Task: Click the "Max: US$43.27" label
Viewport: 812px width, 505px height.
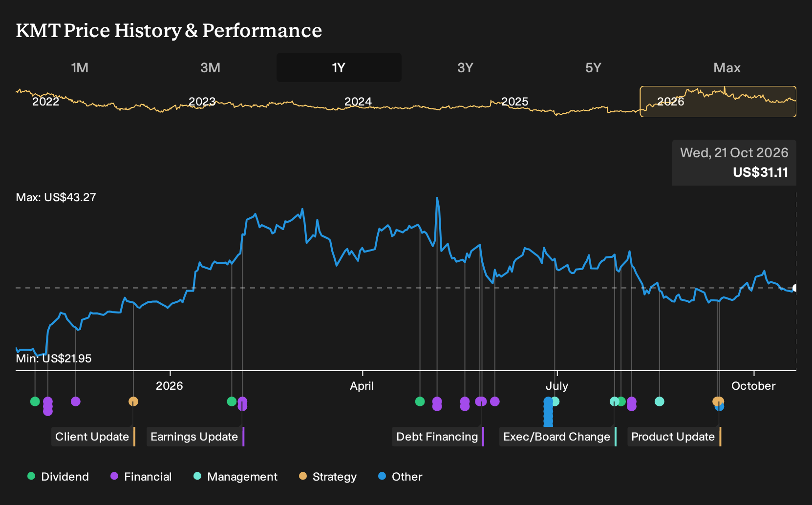Action: [56, 197]
